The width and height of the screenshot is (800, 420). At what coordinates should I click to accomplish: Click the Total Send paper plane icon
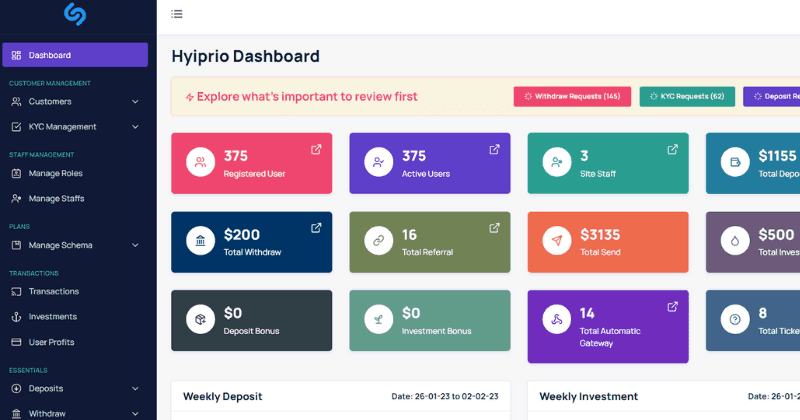[557, 241]
